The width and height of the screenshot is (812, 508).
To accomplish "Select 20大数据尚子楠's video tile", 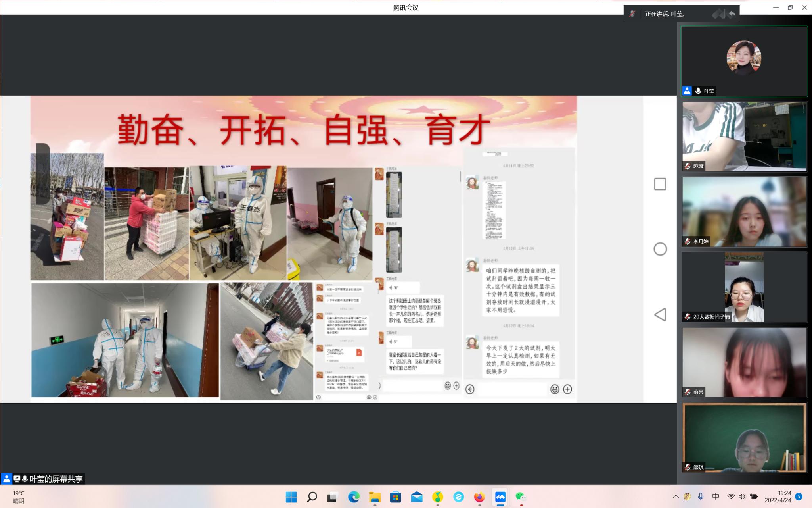I will (x=744, y=287).
